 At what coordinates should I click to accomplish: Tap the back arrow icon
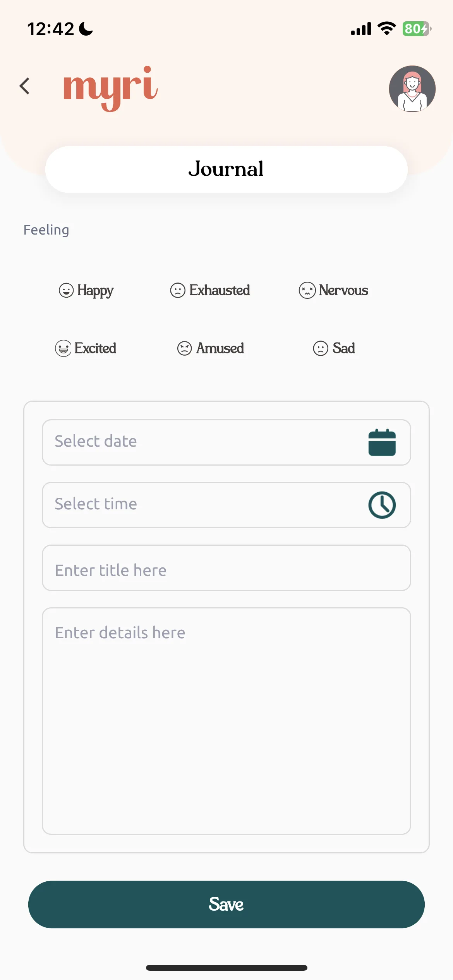tap(25, 86)
